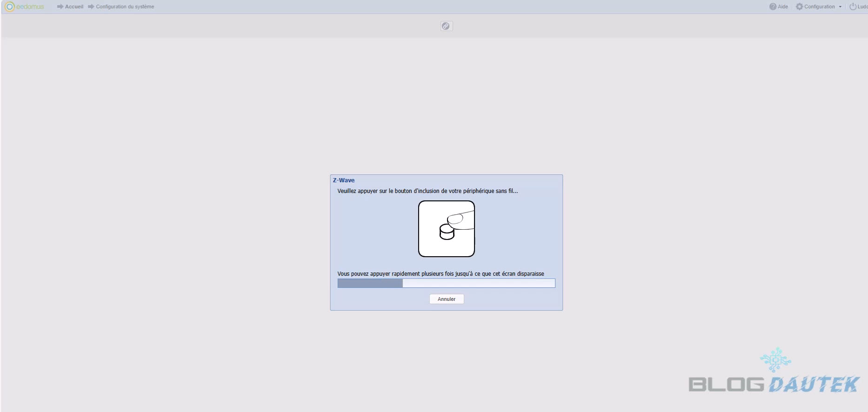868x412 pixels.
Task: Click the eedomus brand name text
Action: (30, 7)
